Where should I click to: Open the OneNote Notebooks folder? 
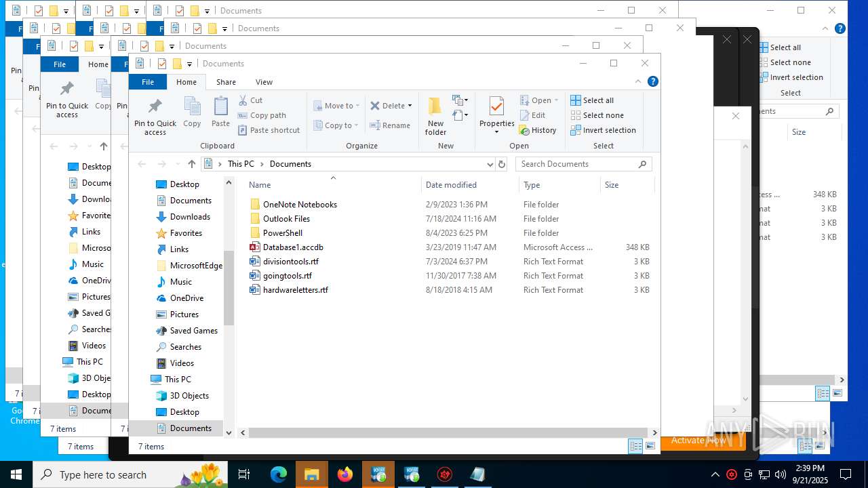click(x=300, y=205)
